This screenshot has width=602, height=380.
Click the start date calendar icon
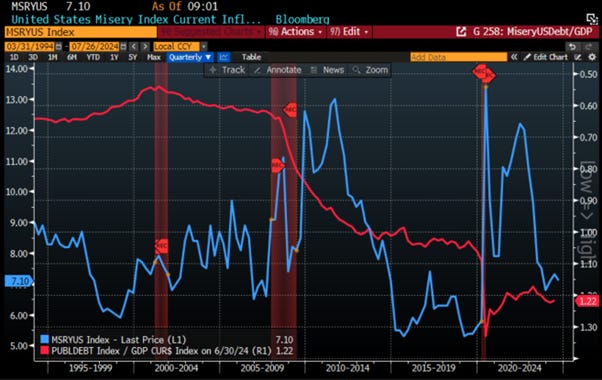58,46
